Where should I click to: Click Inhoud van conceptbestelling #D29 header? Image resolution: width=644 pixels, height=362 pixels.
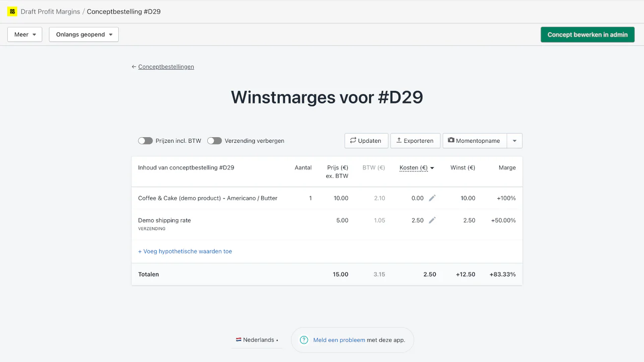[x=186, y=167]
